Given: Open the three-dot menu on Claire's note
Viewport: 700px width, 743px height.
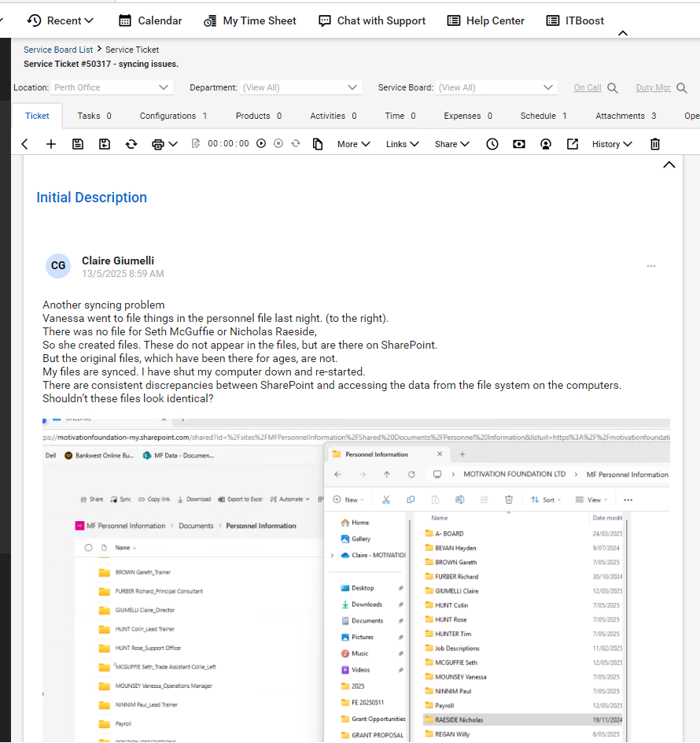Looking at the screenshot, I should tap(651, 266).
